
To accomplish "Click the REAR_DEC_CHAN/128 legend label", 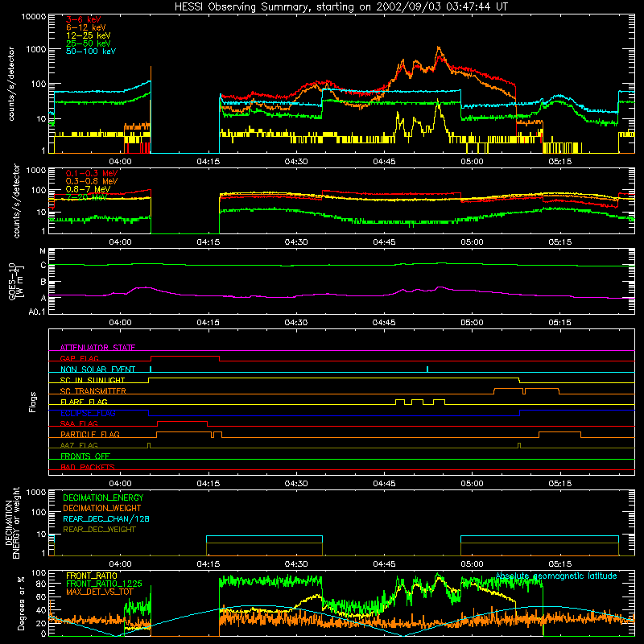I will coord(106,518).
